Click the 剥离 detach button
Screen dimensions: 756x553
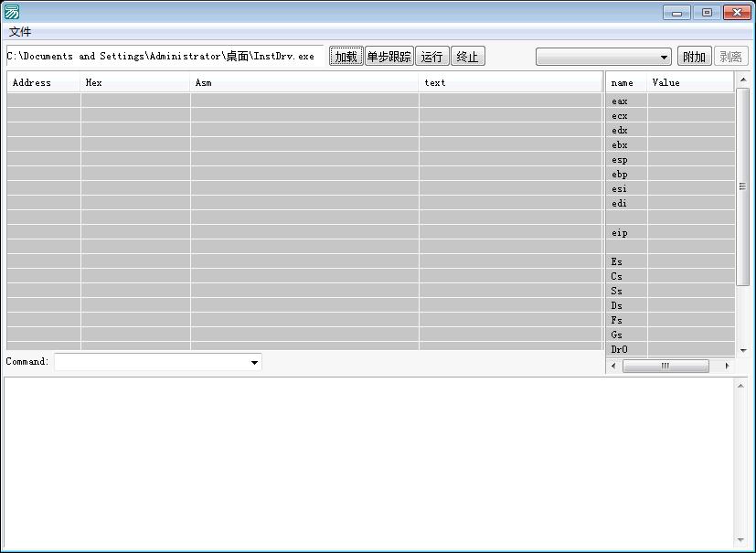[731, 57]
